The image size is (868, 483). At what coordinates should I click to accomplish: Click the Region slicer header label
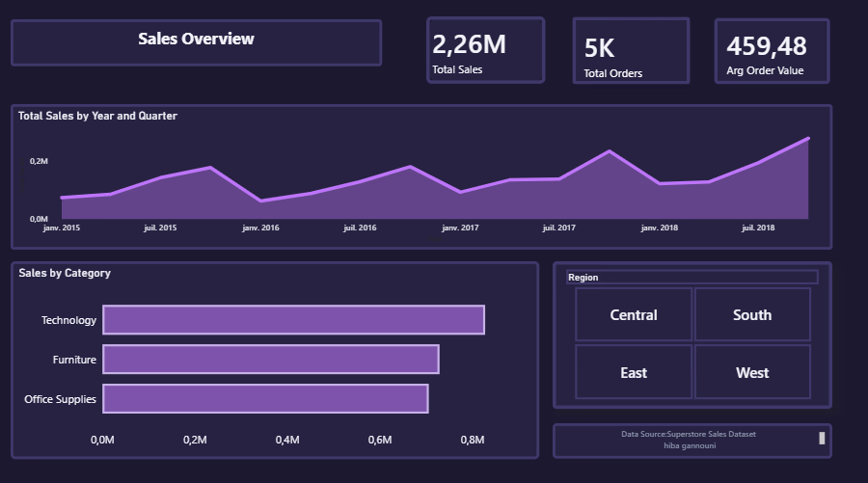tap(583, 278)
